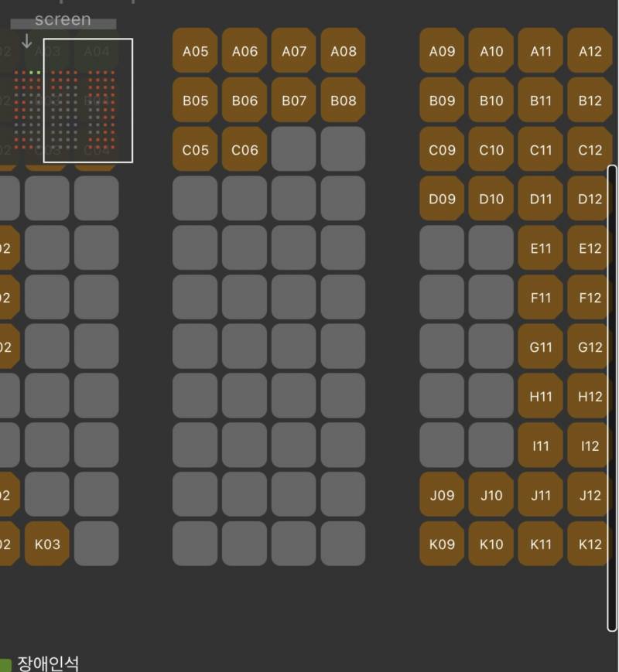Select seat E11
This screenshot has width=619, height=672.
(x=541, y=247)
